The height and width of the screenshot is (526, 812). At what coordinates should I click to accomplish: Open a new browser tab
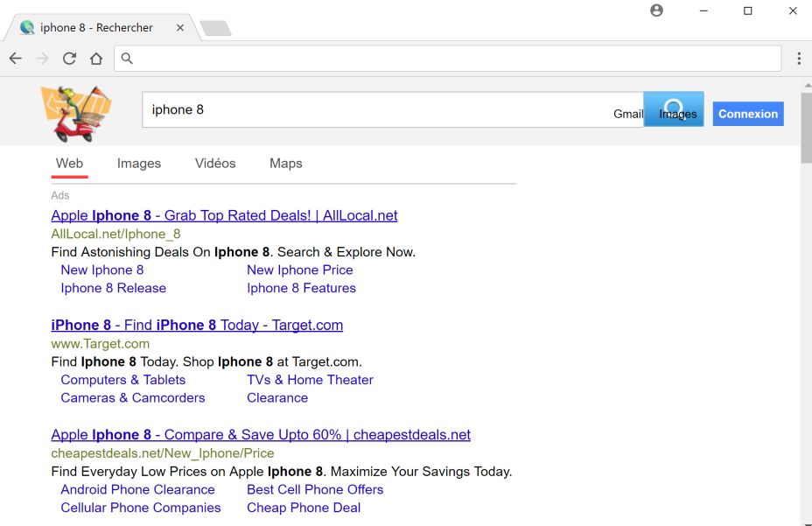point(215,29)
